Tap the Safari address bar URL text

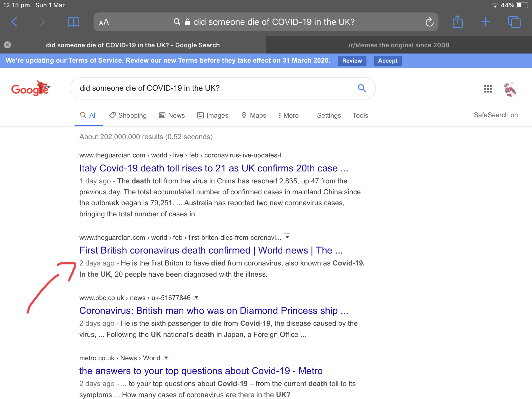pos(274,22)
